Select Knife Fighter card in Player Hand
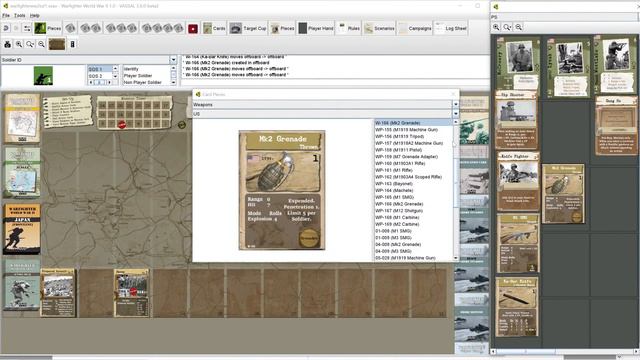 click(518, 182)
